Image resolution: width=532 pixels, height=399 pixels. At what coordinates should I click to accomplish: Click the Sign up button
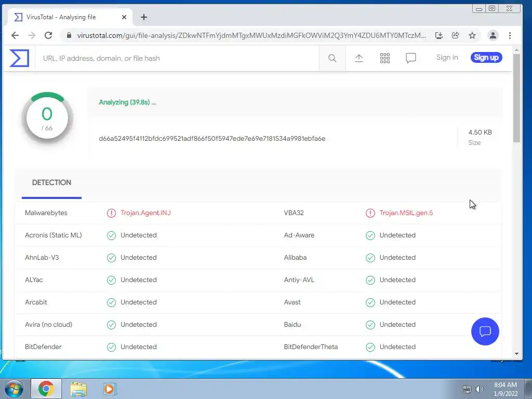486,57
